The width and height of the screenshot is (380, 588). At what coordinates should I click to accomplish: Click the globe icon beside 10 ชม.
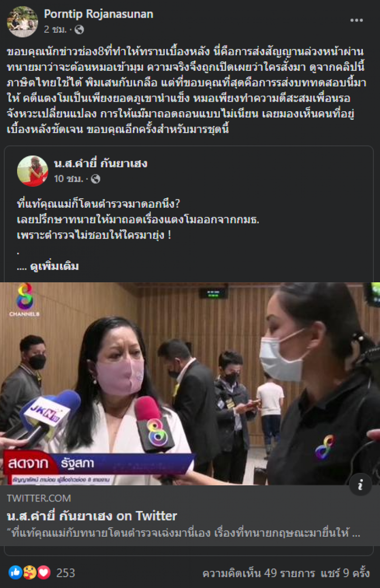[x=95, y=179]
